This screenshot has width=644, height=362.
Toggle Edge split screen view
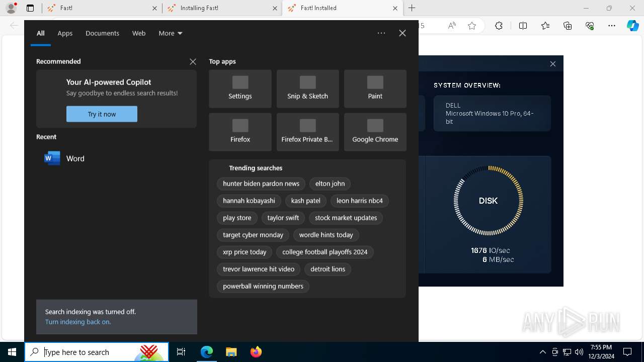[523, 26]
